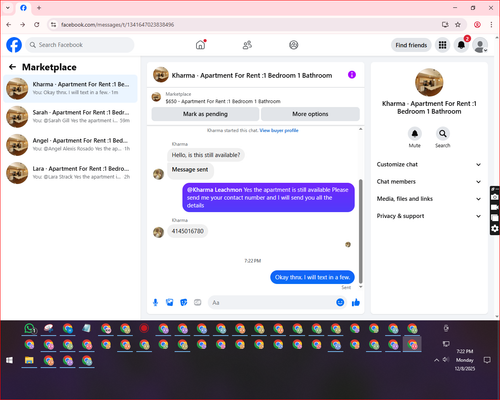Open the Sarah apartment conversation
This screenshot has height=400, width=500.
70,117
